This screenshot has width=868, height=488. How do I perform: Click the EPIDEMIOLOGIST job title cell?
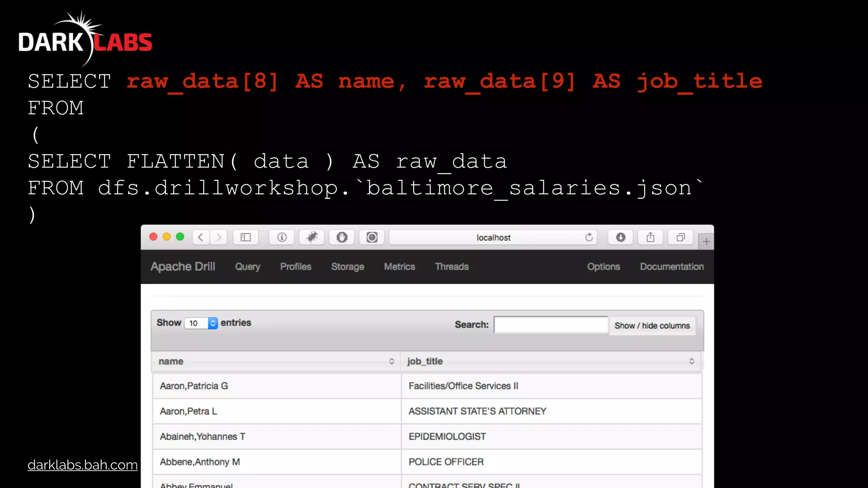[x=552, y=437]
